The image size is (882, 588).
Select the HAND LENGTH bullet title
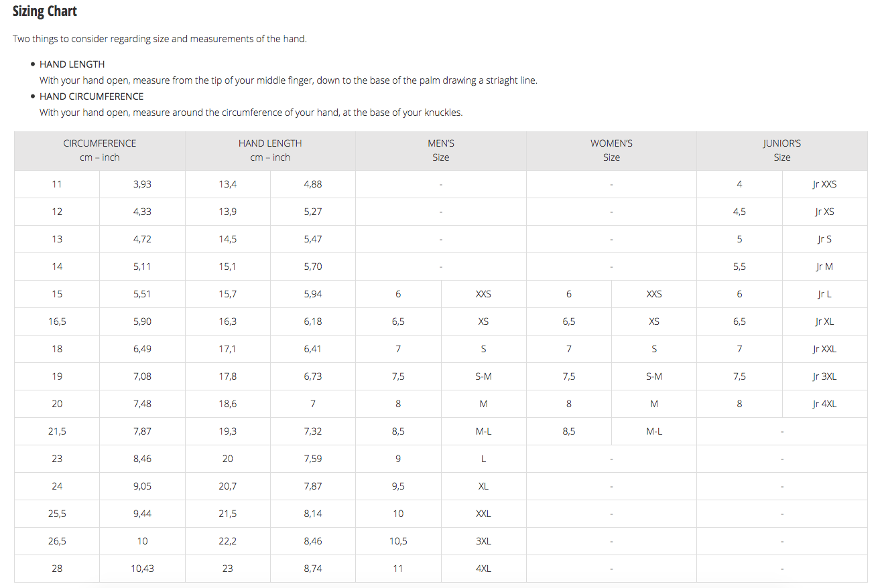point(72,64)
